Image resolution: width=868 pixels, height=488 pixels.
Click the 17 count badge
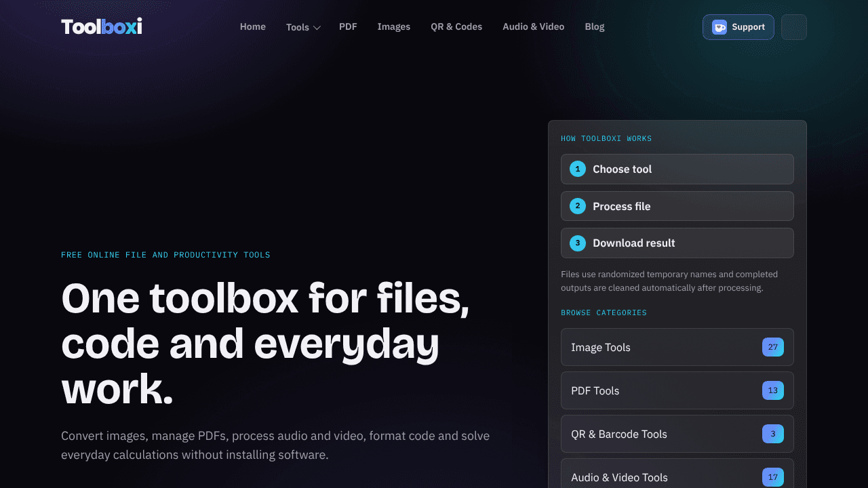pos(773,477)
